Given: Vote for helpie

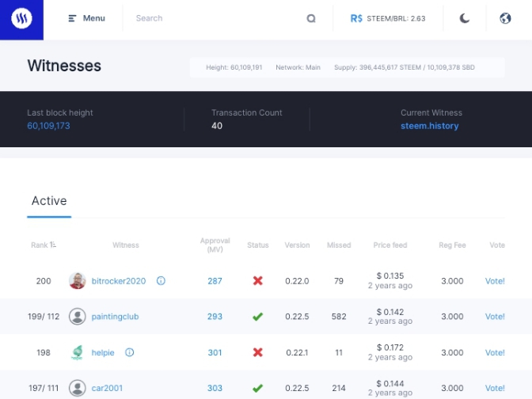Looking at the screenshot, I should (495, 352).
